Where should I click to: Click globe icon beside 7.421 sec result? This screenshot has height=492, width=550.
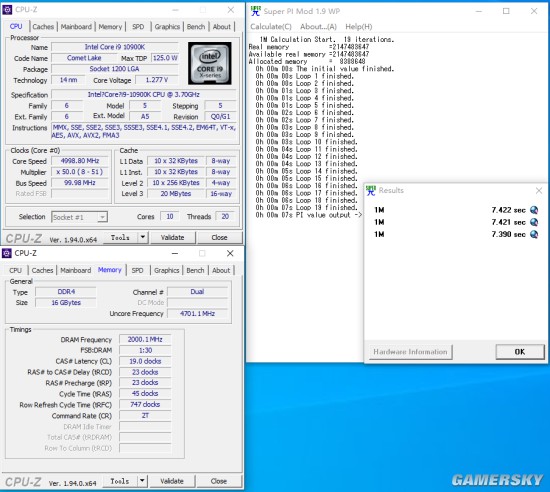click(534, 222)
